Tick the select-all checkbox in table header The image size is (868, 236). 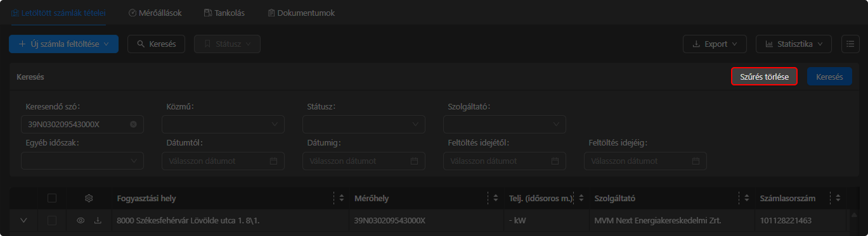52,198
